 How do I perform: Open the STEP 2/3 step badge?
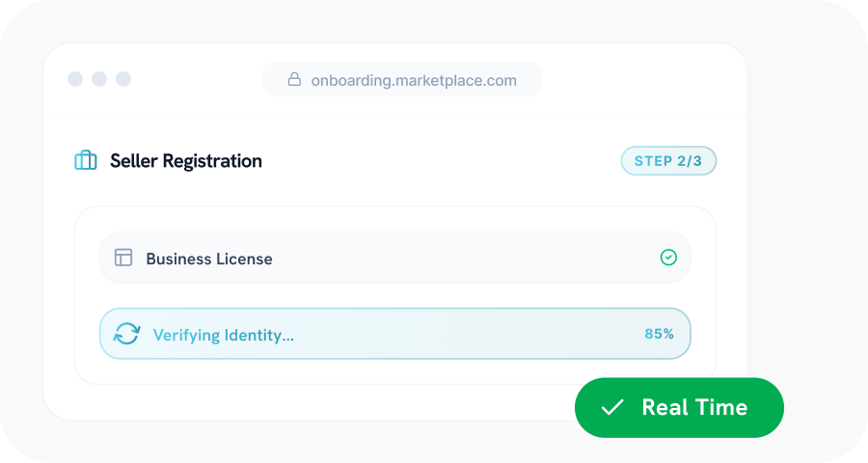point(668,161)
